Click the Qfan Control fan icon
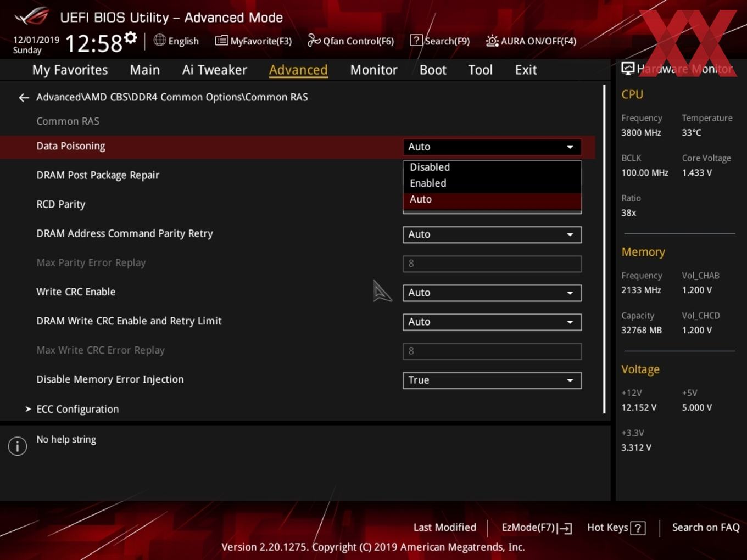 click(314, 40)
